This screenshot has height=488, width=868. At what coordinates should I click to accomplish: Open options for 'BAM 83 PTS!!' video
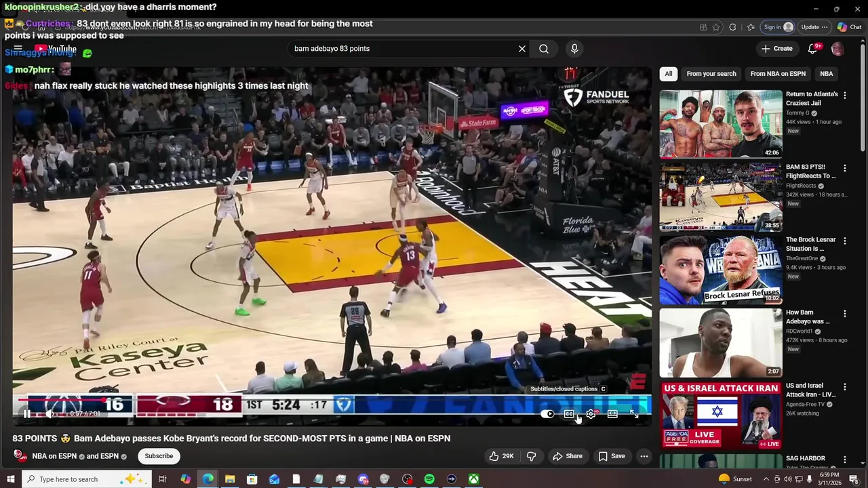pos(845,168)
